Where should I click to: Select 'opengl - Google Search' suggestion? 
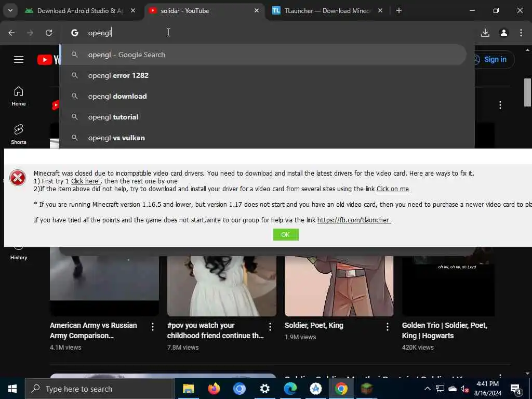[x=263, y=55]
